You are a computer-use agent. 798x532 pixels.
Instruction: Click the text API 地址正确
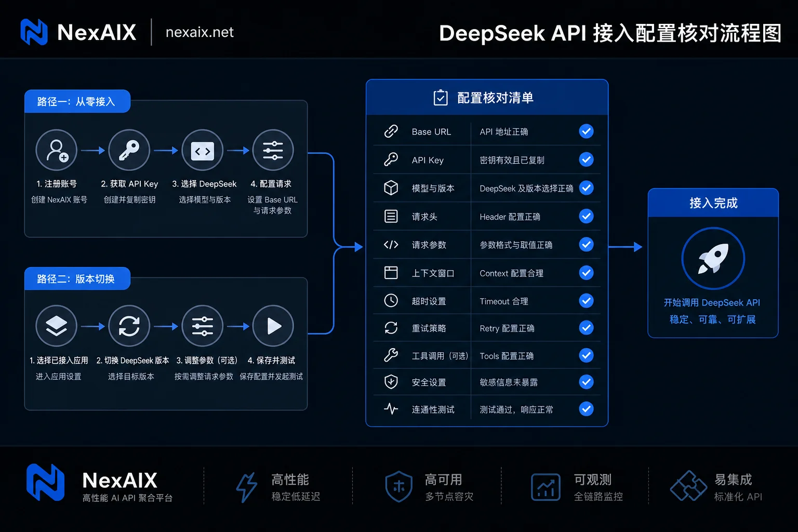point(503,132)
